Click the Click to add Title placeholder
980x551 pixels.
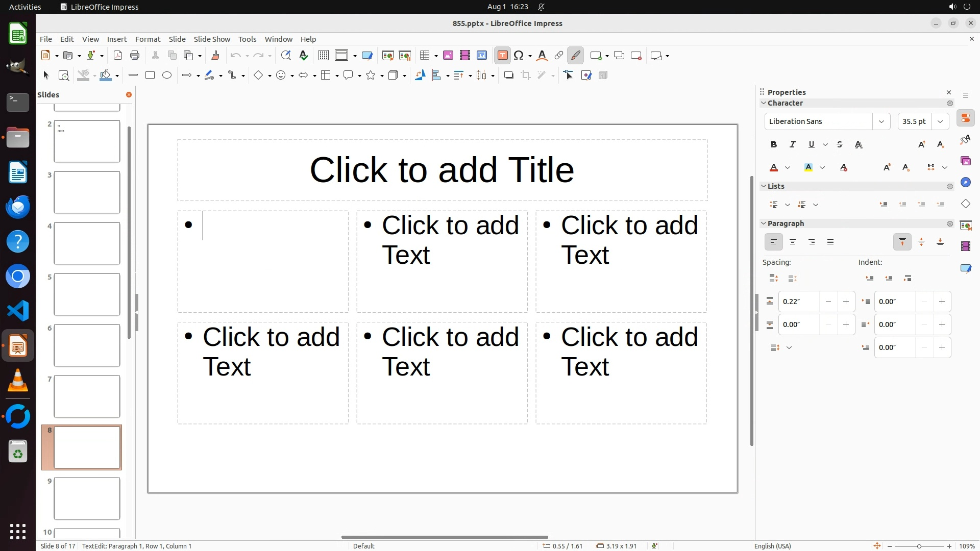tap(442, 170)
